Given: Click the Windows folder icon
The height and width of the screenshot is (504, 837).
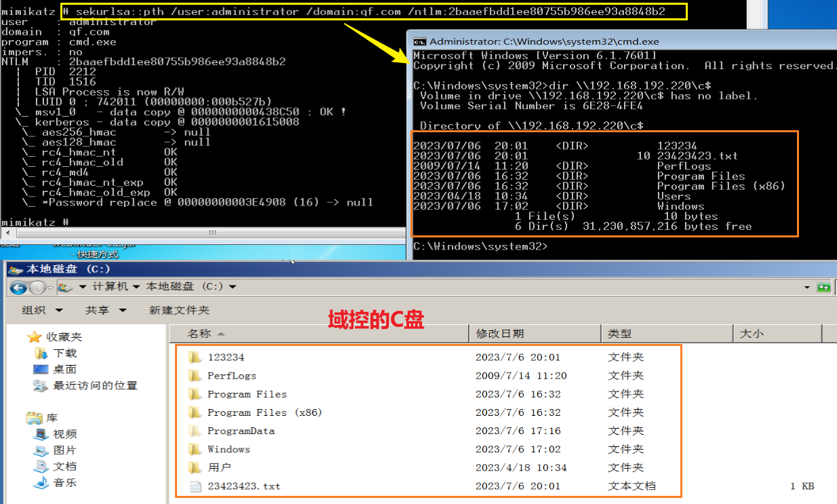Looking at the screenshot, I should [x=195, y=449].
